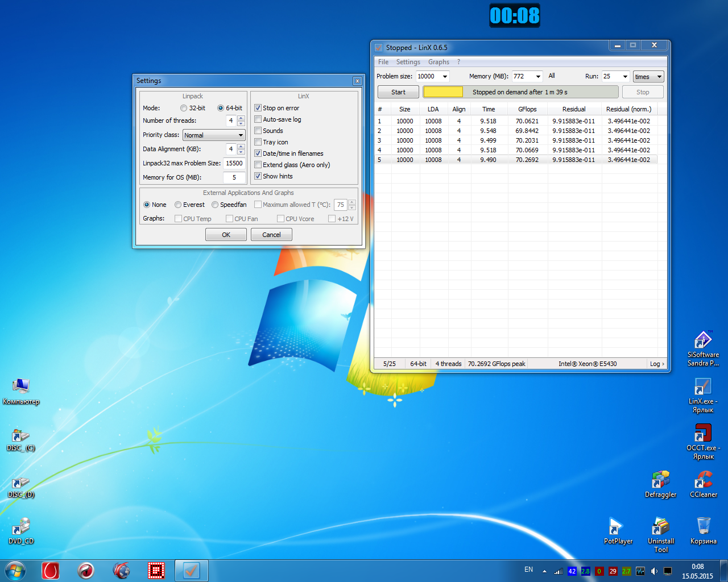The image size is (728, 582).
Task: Launch the globe browser taskbar icon
Action: coord(121,571)
